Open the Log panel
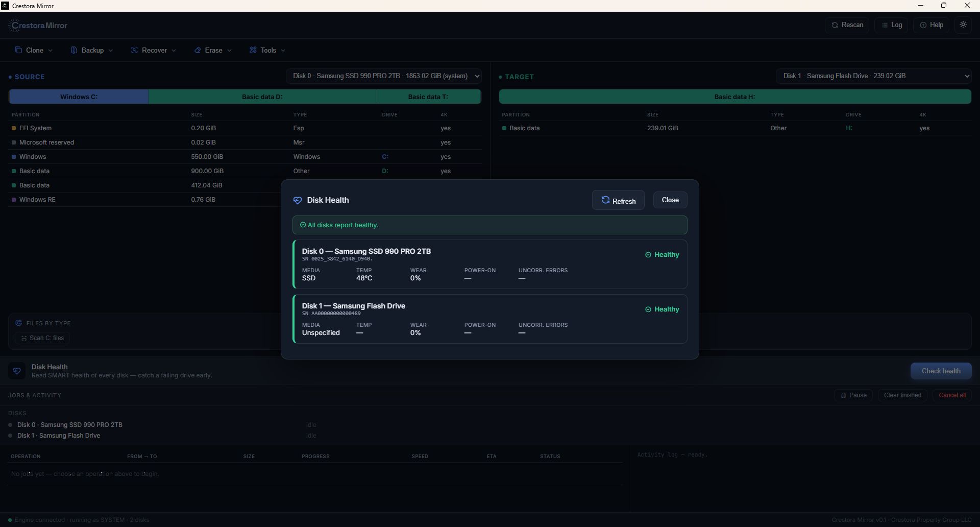 coord(891,25)
